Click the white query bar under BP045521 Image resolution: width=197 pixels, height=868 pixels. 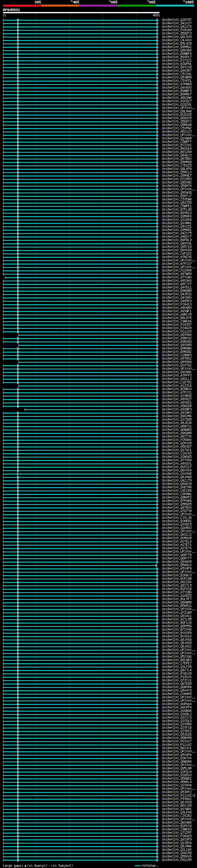point(81,12)
